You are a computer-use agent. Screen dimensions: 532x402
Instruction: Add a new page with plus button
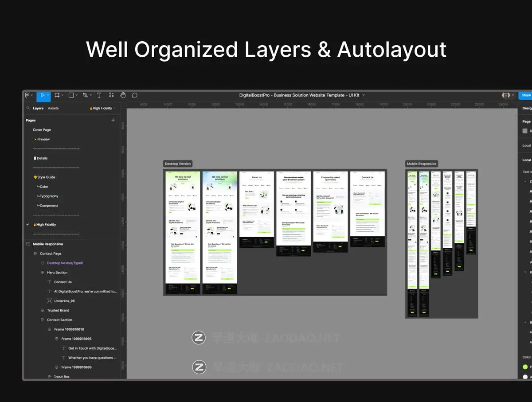113,120
